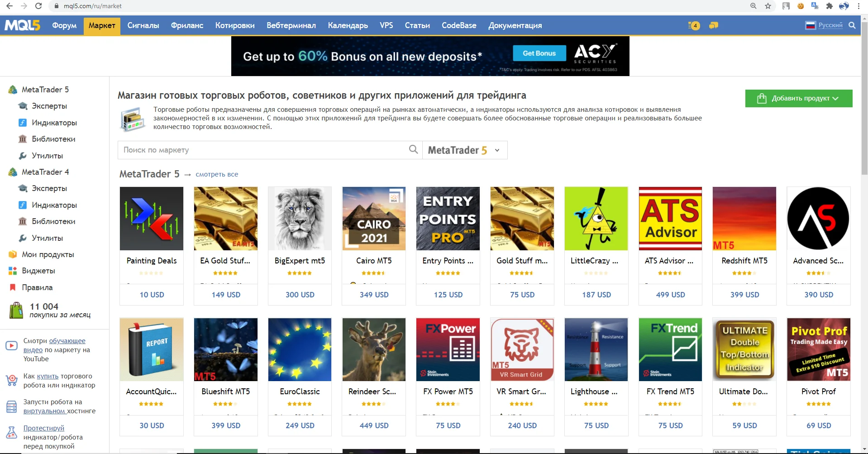This screenshot has height=454, width=868.
Task: Click the purchases shopping bag icon
Action: click(16, 311)
